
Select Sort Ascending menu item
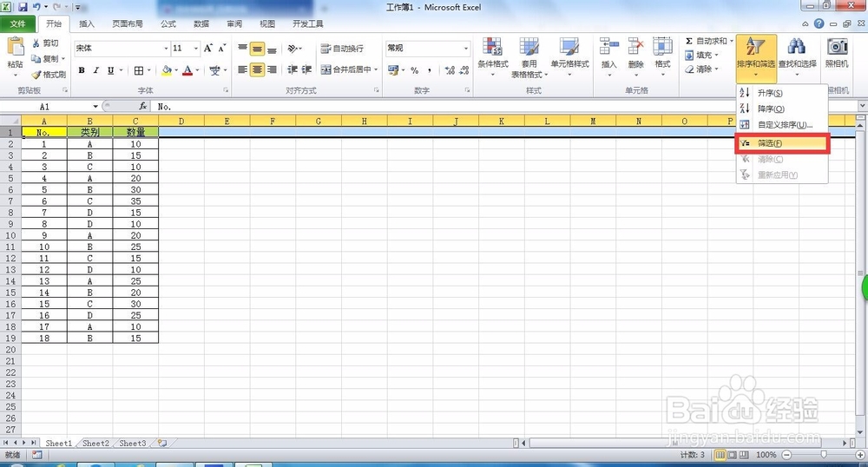click(781, 93)
